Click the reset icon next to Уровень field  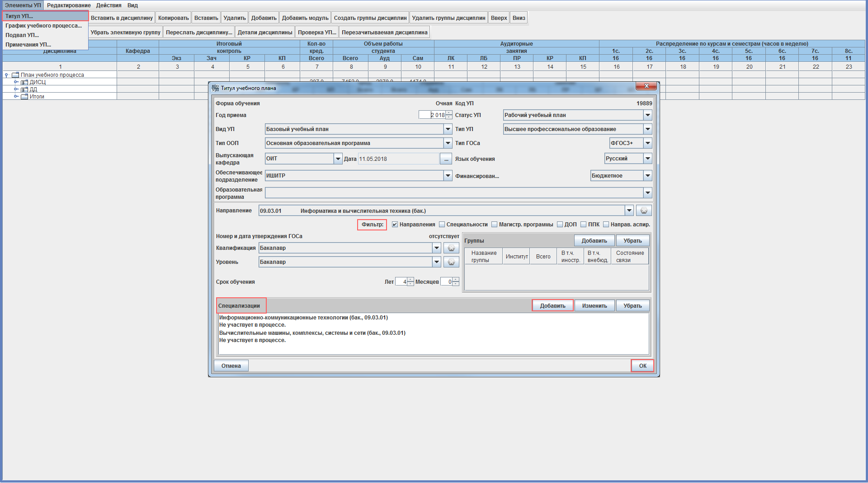tap(451, 262)
